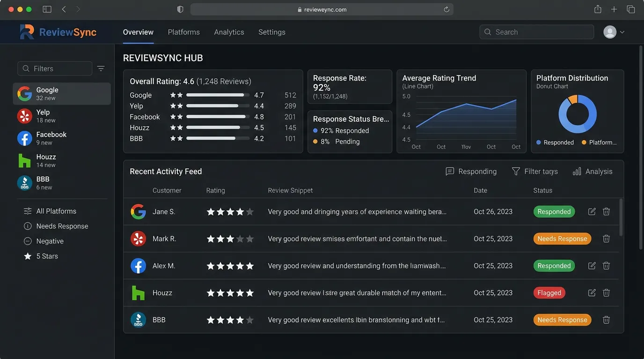Click the Yelp rating bar
644x359 pixels.
218,106
